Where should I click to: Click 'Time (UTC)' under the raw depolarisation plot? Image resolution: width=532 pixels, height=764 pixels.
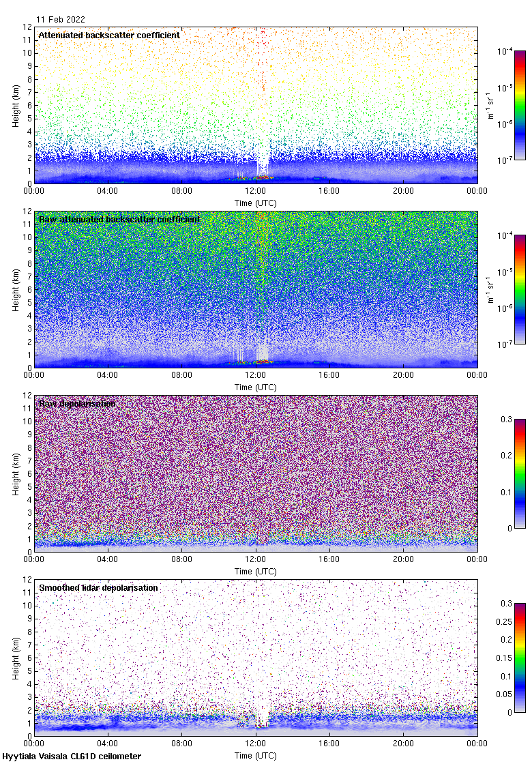tap(255, 572)
